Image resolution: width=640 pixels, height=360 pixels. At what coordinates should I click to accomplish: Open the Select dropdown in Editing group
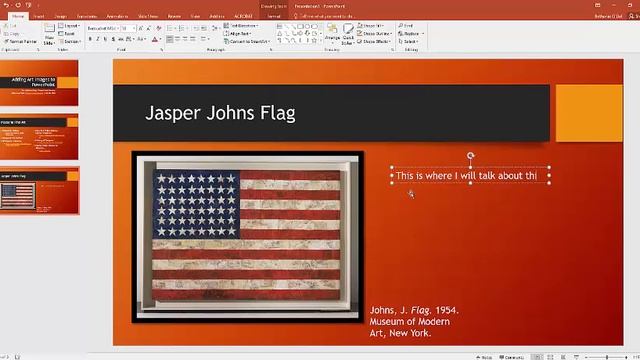click(409, 41)
